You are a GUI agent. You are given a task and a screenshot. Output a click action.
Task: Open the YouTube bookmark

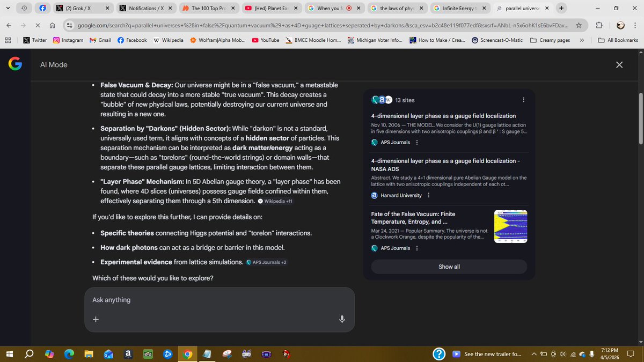[266, 40]
